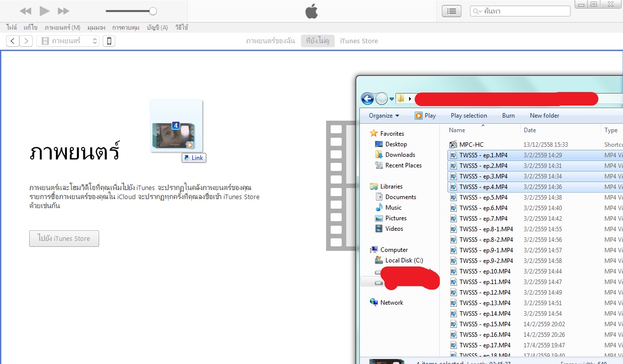Viewport: 623px width, 364px height.
Task: Go back using the iTunes left chevron button
Action: pos(13,41)
